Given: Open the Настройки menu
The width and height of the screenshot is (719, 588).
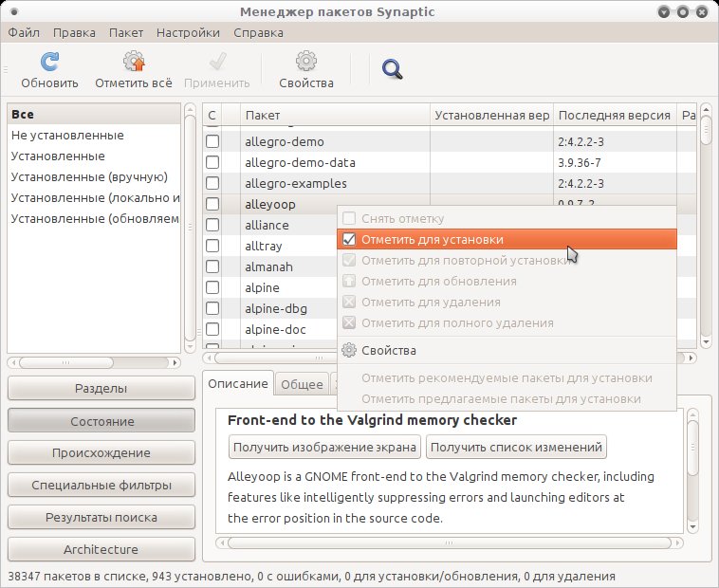Looking at the screenshot, I should 188,33.
